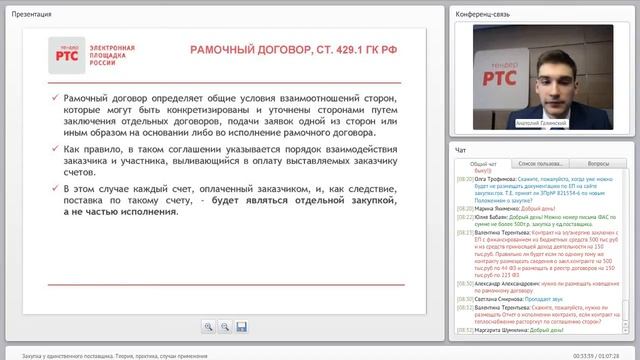Open the Общий чат tab
Image resolution: width=640 pixels, height=360 pixels.
click(483, 164)
